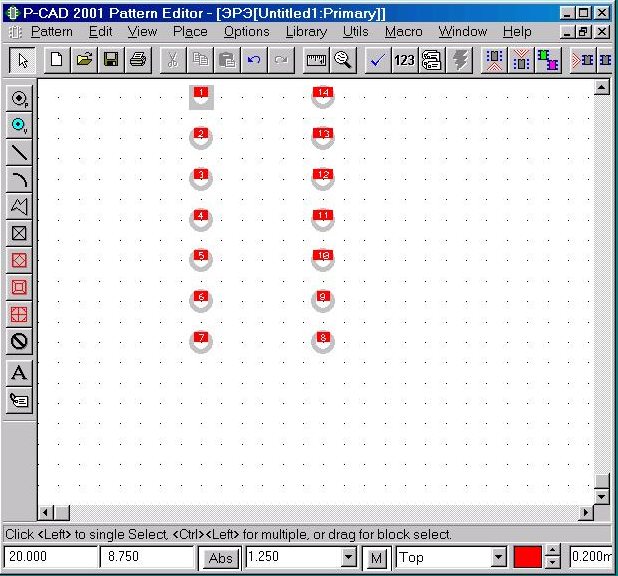Select the Place Line tool

(19, 152)
